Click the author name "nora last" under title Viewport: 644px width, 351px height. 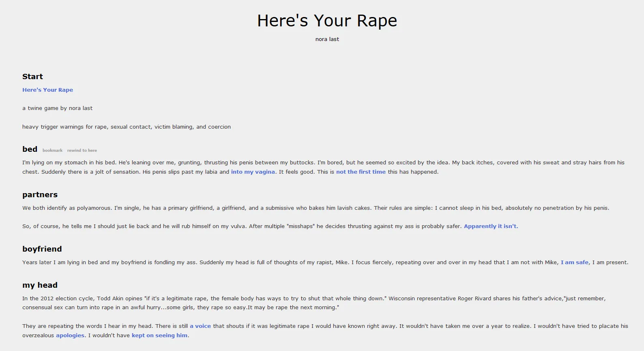327,39
